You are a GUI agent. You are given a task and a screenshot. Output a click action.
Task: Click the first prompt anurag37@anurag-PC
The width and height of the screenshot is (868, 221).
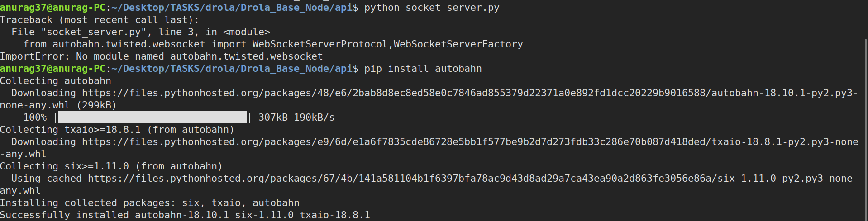pyautogui.click(x=52, y=8)
